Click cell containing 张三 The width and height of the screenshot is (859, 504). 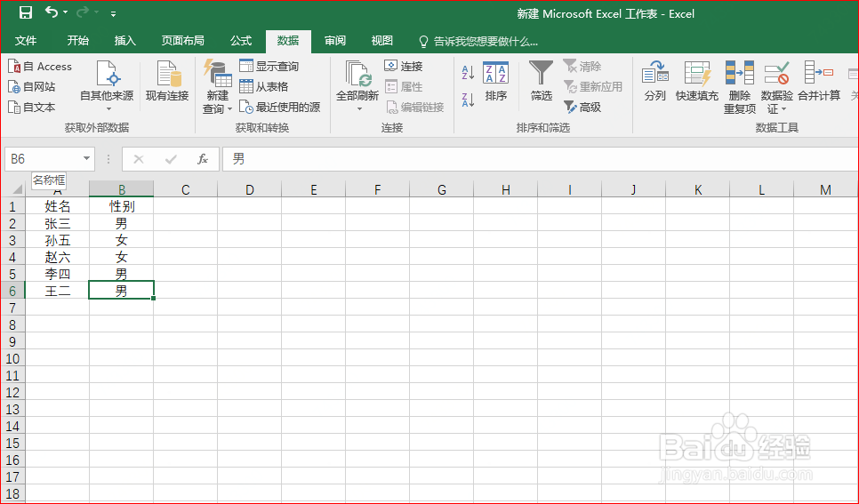point(58,223)
